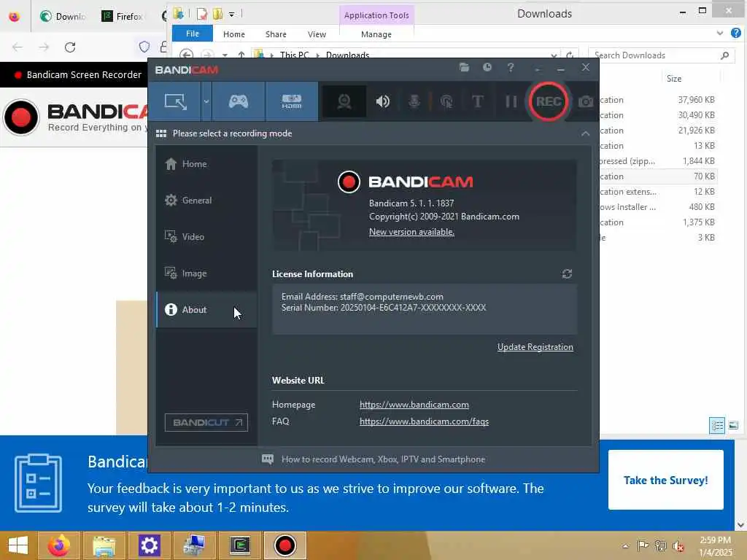Open Settings gear from the taskbar

[x=149, y=545]
